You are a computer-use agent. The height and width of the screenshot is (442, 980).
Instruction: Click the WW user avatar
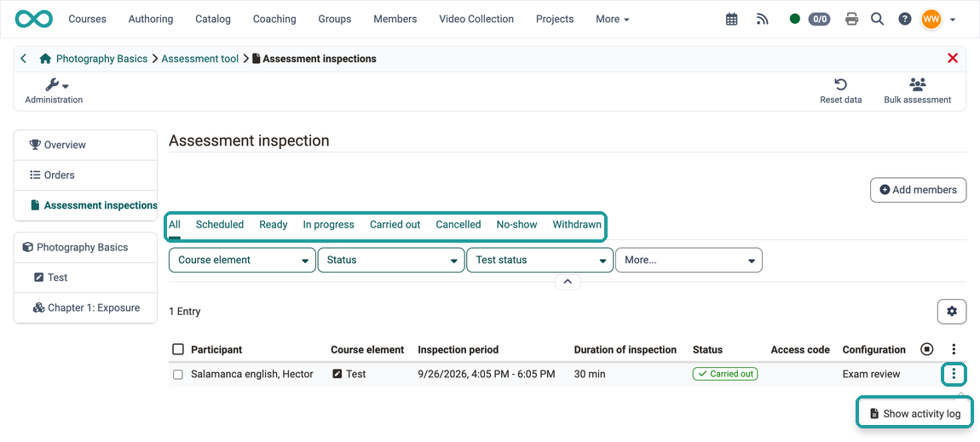[x=931, y=19]
